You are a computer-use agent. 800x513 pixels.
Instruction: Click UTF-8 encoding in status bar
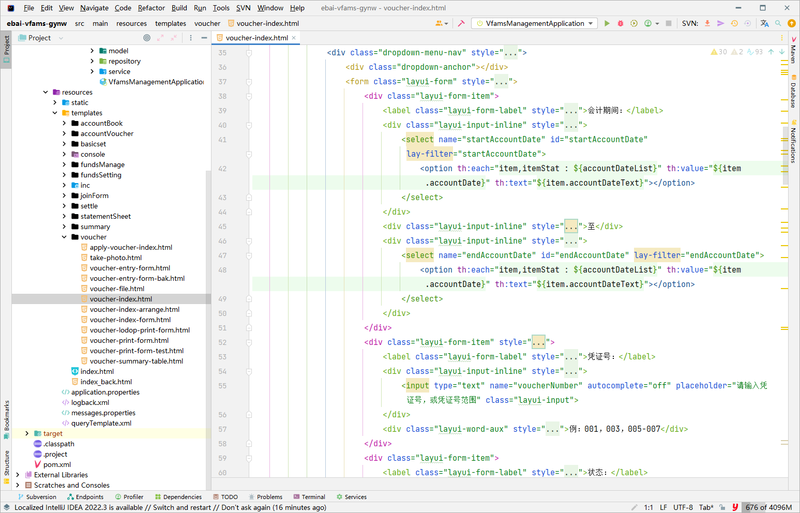(683, 507)
